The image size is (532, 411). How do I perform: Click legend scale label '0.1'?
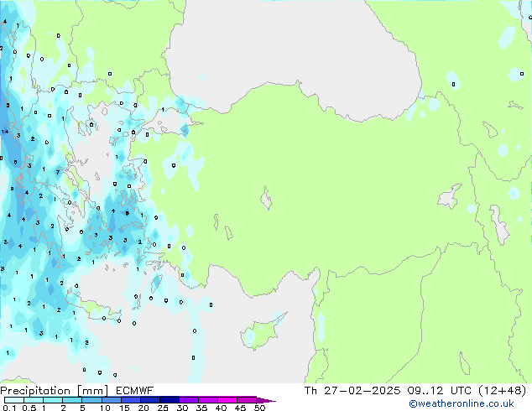pyautogui.click(x=9, y=408)
